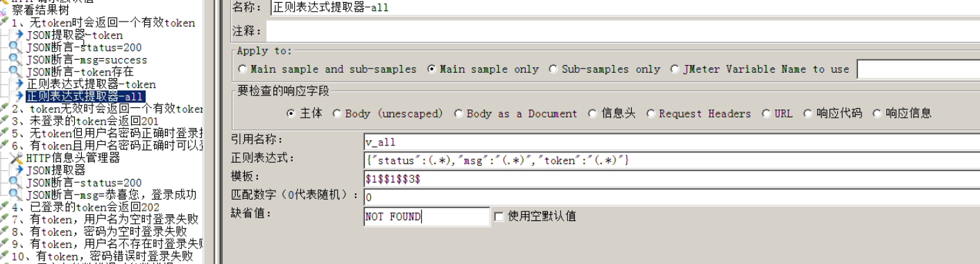Click magnifier icon of JSON断言-msg=success
Screen dimensions: 980x264
coord(15,60)
